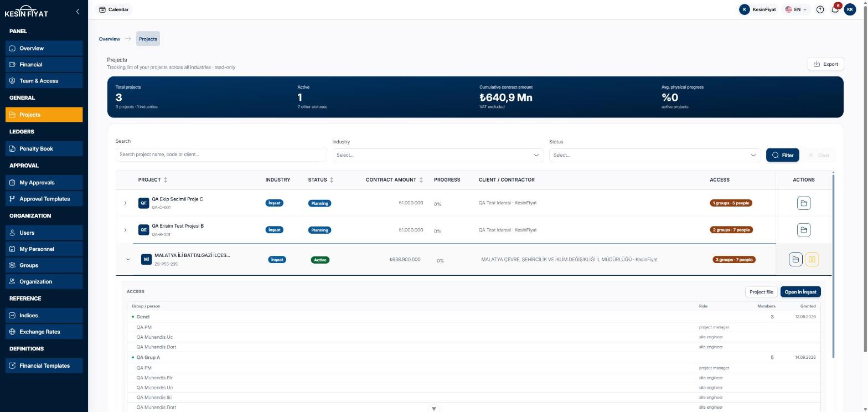
Task: Open folder action for QA Ekip Secimli Proje C
Action: point(804,203)
